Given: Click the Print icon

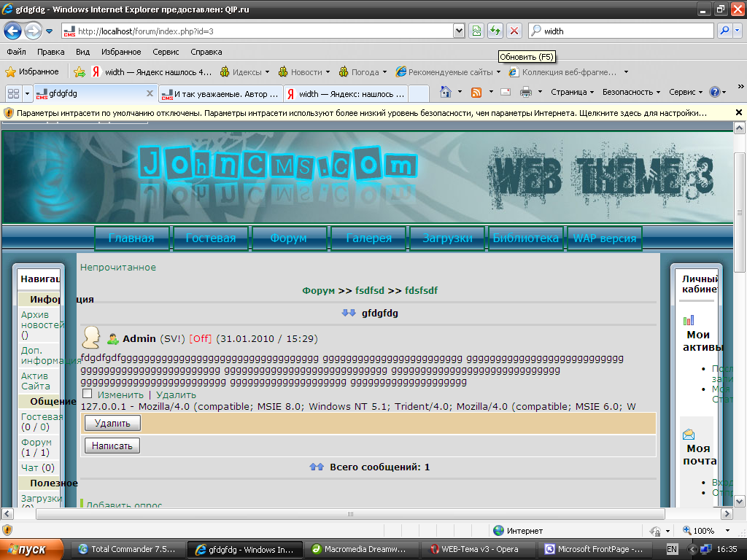Looking at the screenshot, I should (525, 92).
